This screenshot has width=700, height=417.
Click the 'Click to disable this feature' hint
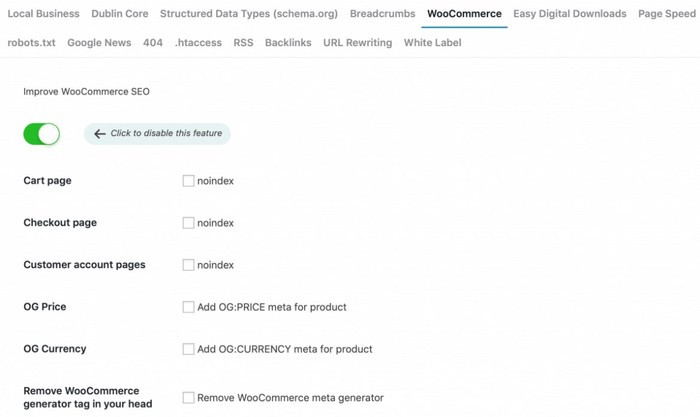pyautogui.click(x=166, y=134)
